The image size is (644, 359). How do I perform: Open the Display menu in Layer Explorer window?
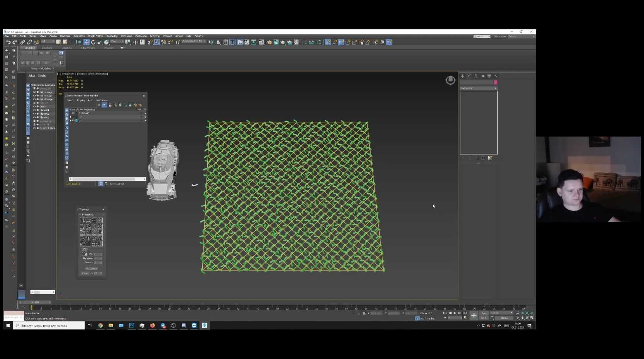point(81,100)
